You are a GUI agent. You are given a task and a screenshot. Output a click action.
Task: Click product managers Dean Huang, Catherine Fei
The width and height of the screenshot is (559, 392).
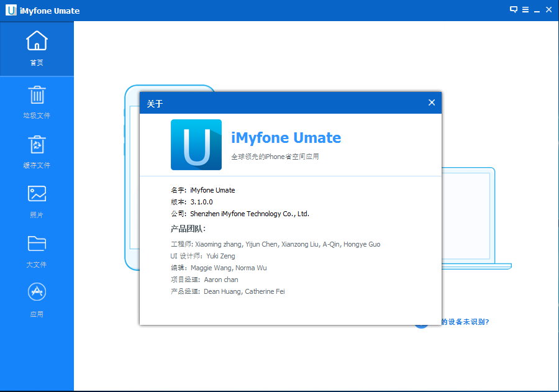click(244, 291)
